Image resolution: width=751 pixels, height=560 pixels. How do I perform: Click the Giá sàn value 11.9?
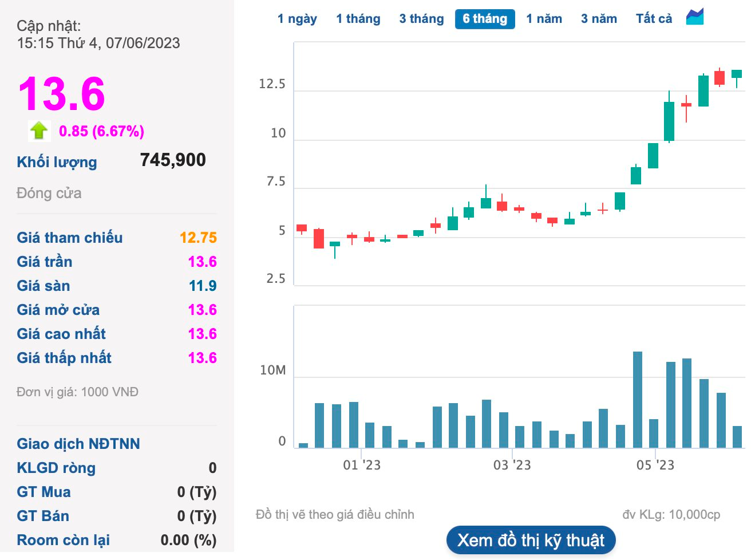203,286
